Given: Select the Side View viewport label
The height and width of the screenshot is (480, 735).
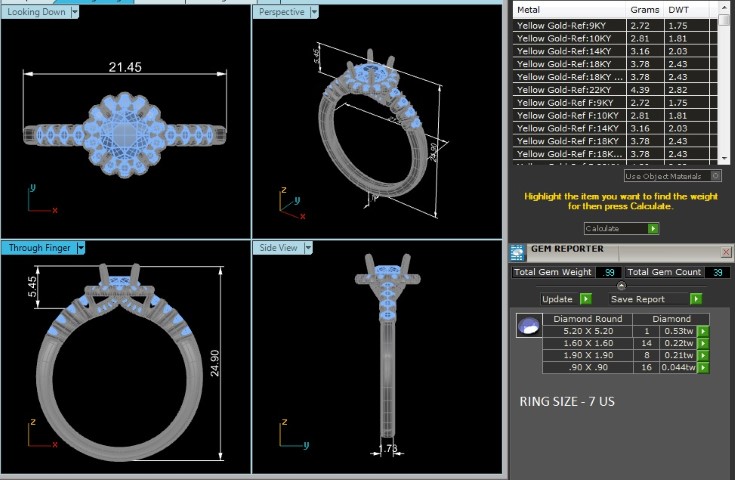Looking at the screenshot, I should point(278,248).
